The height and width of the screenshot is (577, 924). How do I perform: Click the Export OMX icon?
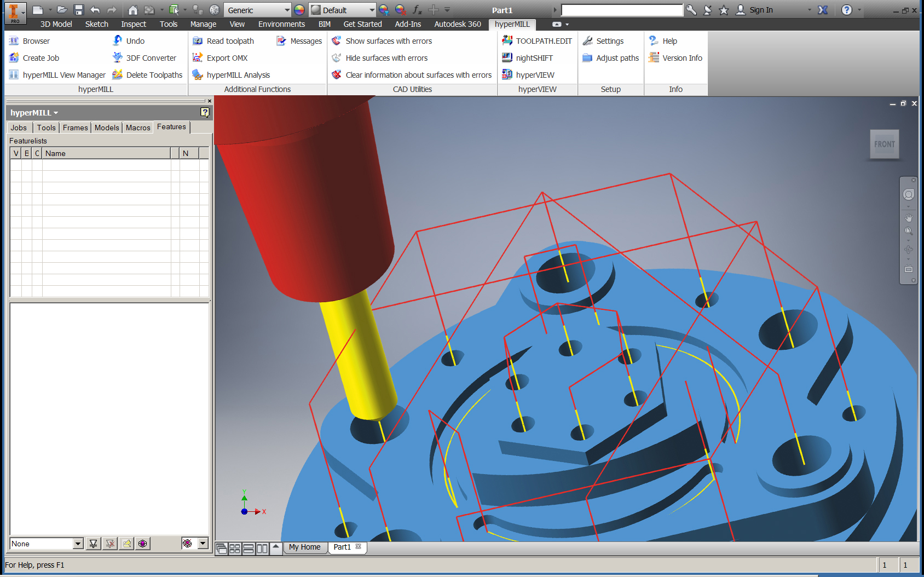click(198, 58)
